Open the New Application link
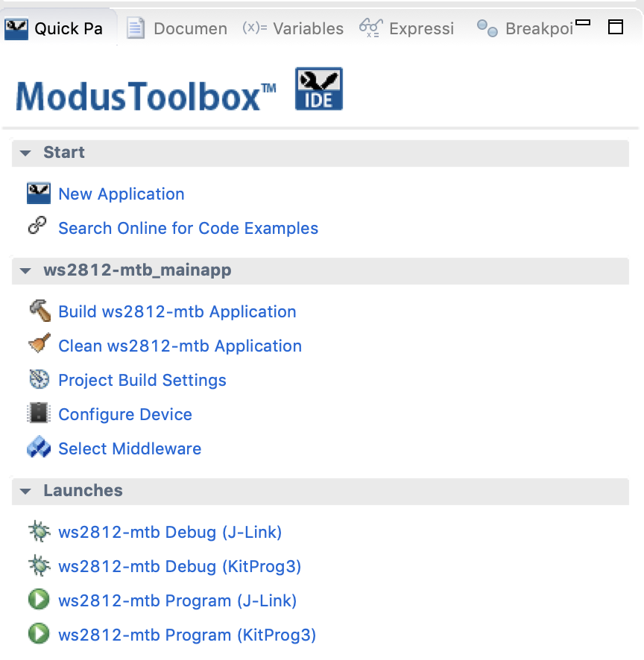The image size is (644, 660). point(121,194)
